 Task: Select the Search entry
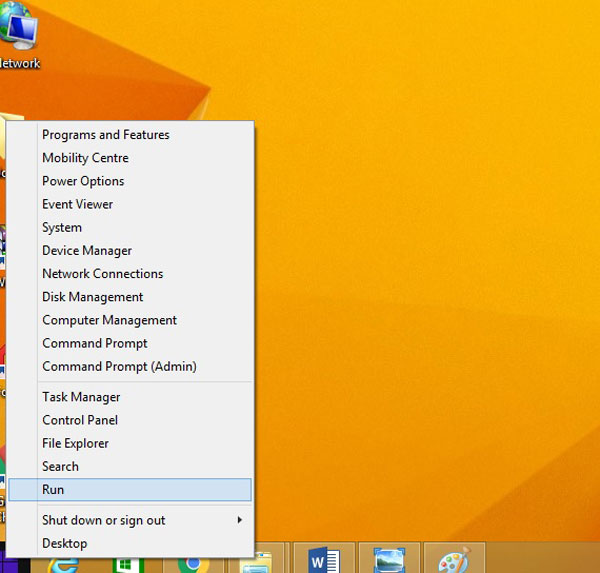[130, 466]
